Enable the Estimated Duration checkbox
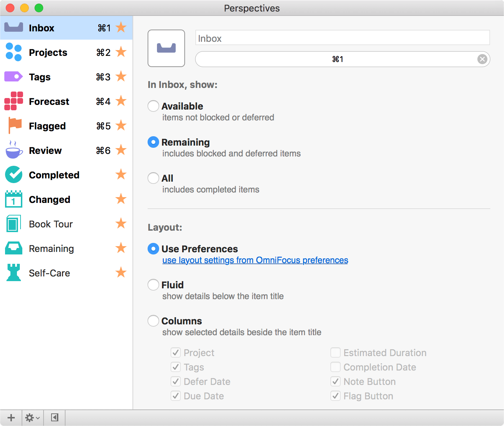Viewport: 504px width, 426px height. coord(336,352)
